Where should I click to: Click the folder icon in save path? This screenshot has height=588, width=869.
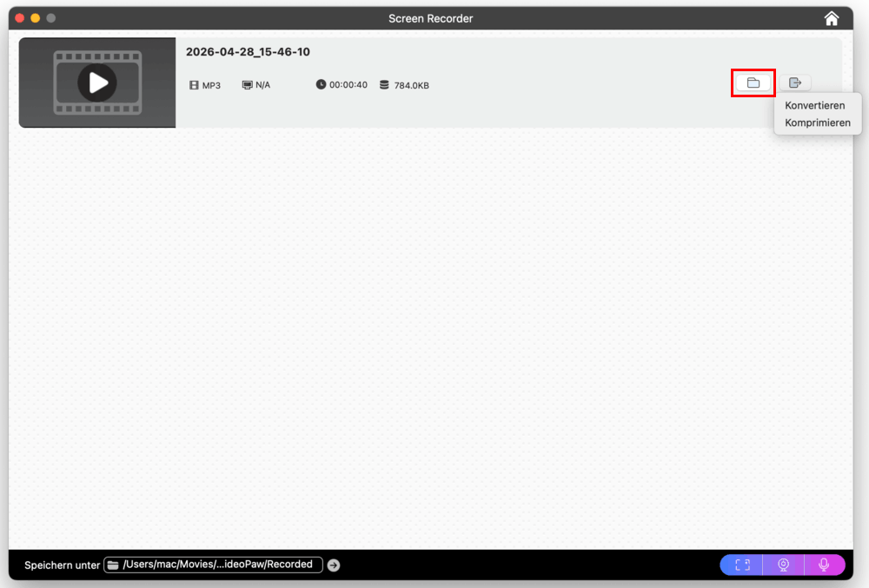(113, 565)
